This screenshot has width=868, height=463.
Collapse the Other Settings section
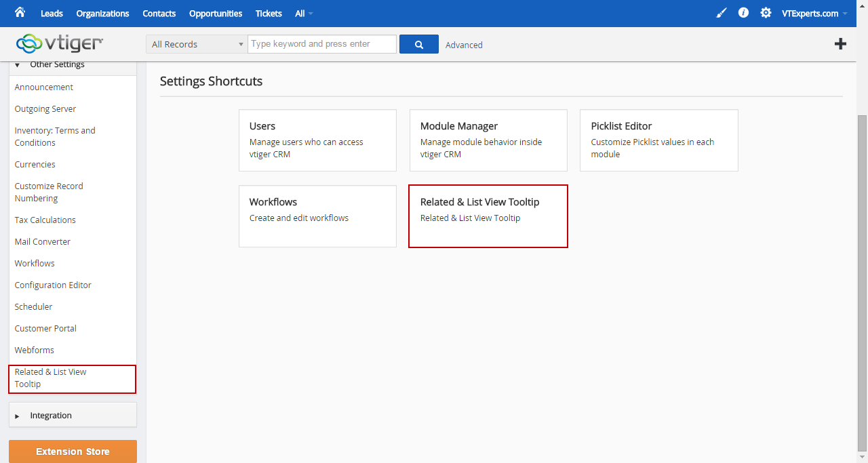click(73, 66)
